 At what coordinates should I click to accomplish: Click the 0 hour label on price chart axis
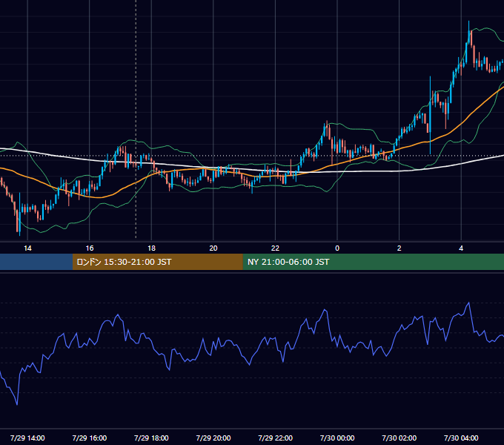(337, 248)
